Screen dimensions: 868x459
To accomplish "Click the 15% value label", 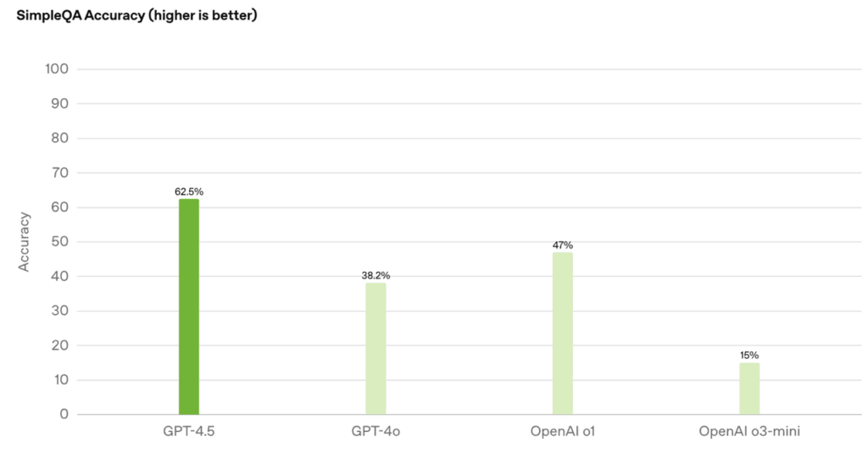I will (749, 355).
